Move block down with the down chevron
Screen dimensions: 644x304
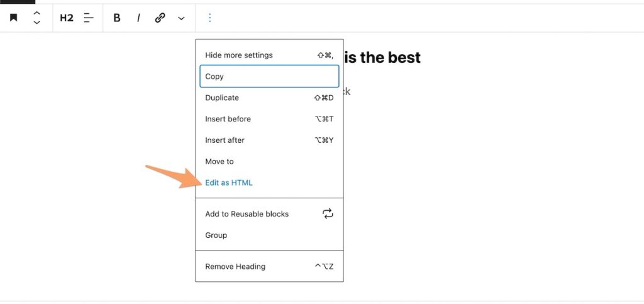tap(36, 22)
